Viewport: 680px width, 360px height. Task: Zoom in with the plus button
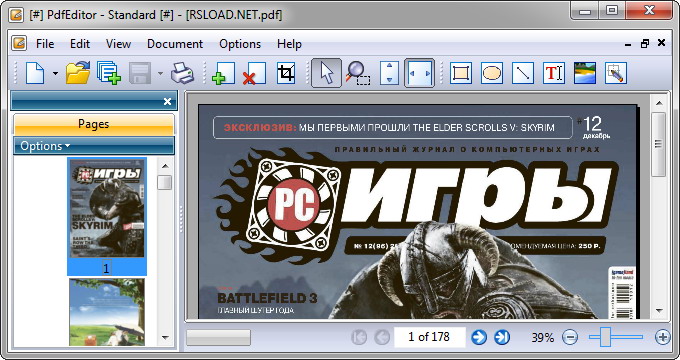tap(662, 337)
